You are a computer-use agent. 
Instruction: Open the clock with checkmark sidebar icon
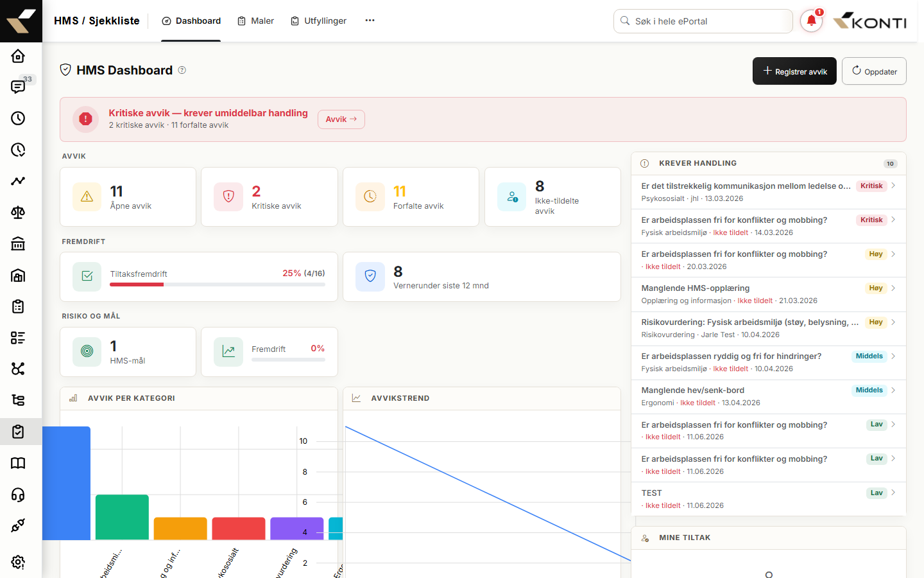[x=18, y=150]
